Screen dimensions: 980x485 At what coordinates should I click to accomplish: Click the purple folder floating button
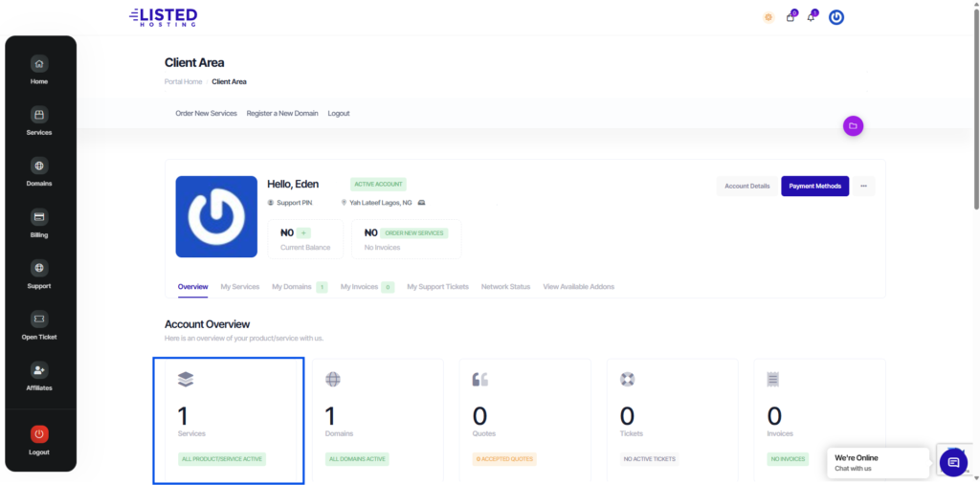(x=853, y=125)
